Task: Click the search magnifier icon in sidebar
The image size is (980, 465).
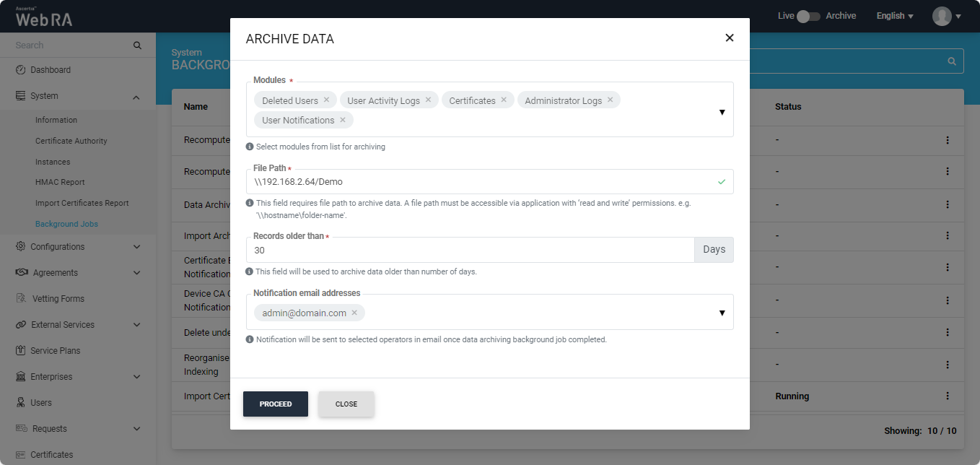Action: [x=137, y=45]
